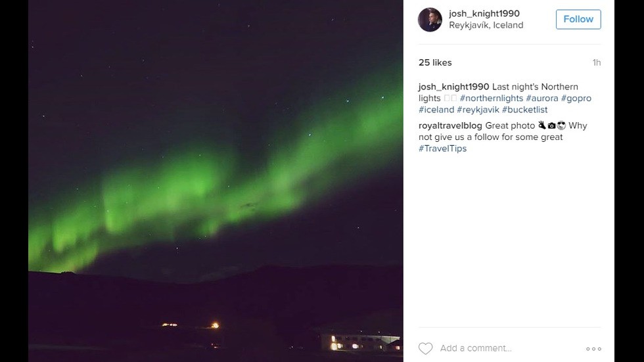Open the #aurora hashtag
644x362 pixels.
[541, 98]
